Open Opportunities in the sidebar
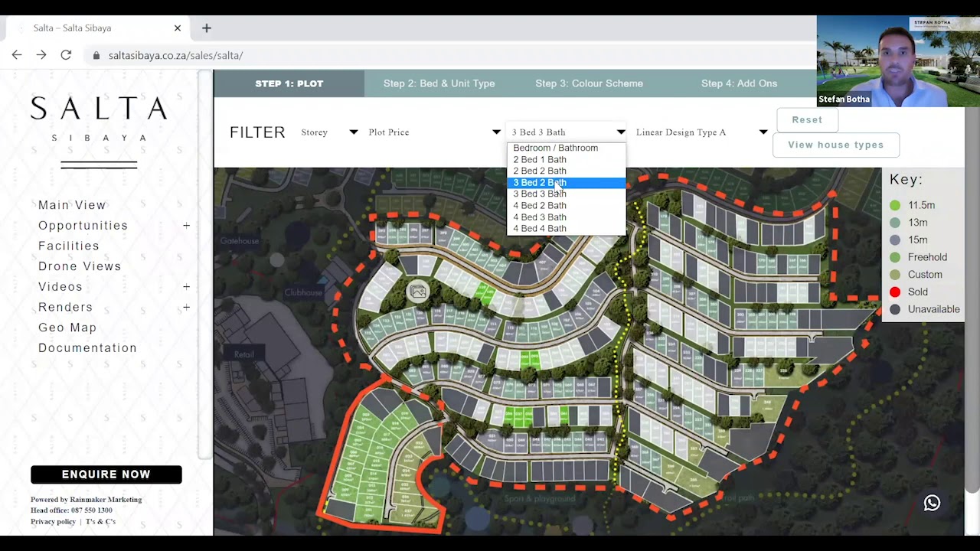Viewport: 980px width, 551px height. 83,226
